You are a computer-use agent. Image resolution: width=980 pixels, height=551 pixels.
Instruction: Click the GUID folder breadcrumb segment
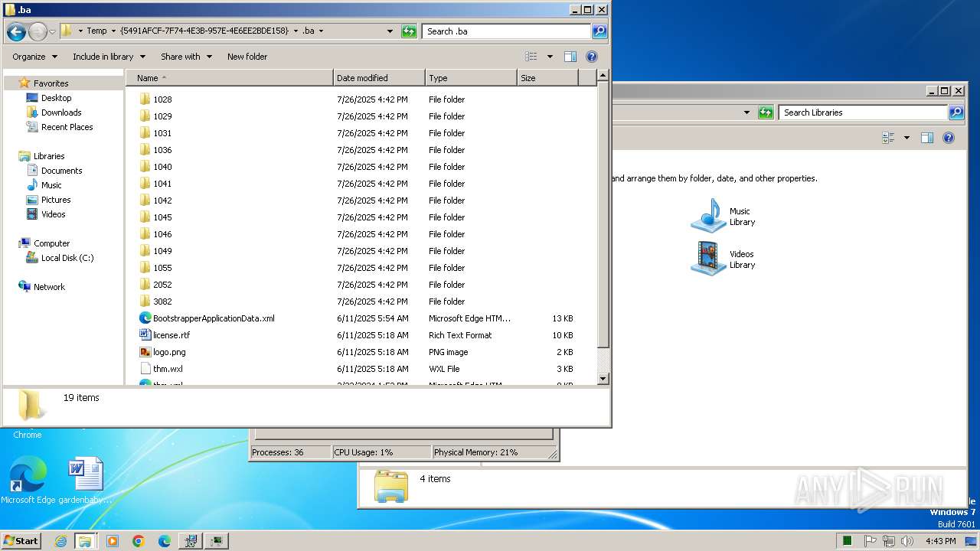pos(204,31)
